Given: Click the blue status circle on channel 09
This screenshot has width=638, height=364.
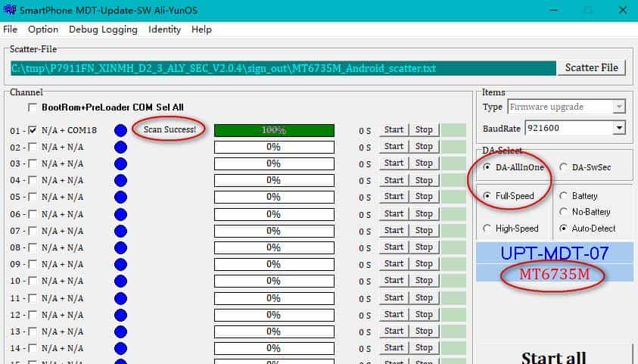Looking at the screenshot, I should click(x=120, y=264).
